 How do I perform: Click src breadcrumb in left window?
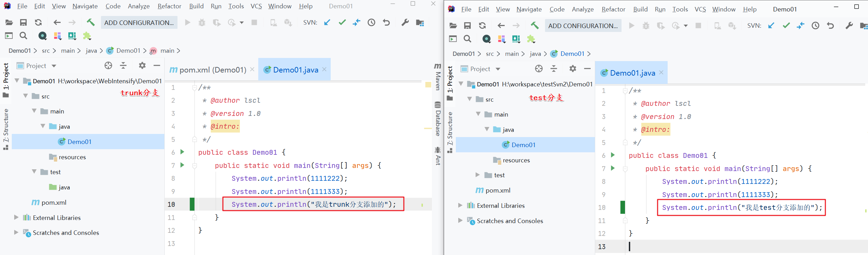coord(46,51)
